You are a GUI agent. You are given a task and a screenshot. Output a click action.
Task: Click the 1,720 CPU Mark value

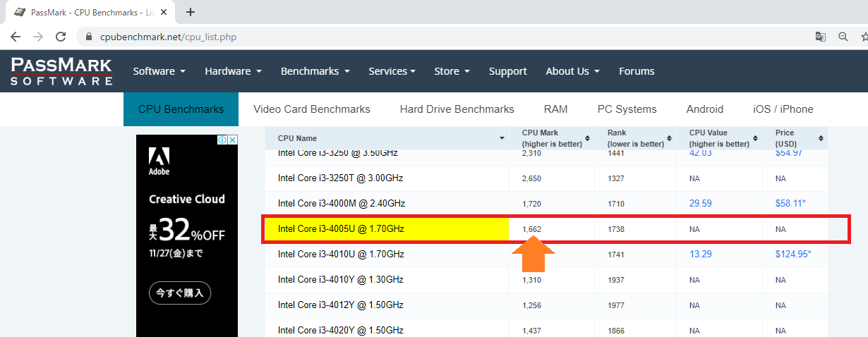tap(531, 204)
